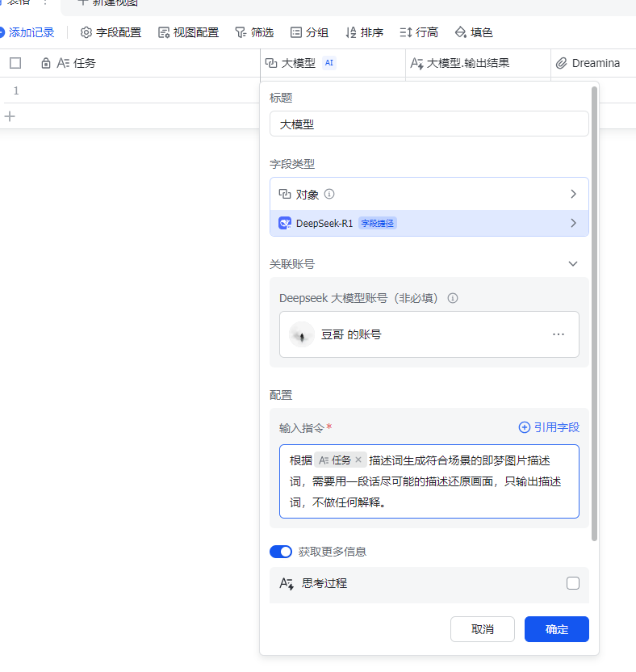The height and width of the screenshot is (672, 636).
Task: Click the 豆哥 account avatar
Action: pyautogui.click(x=302, y=334)
